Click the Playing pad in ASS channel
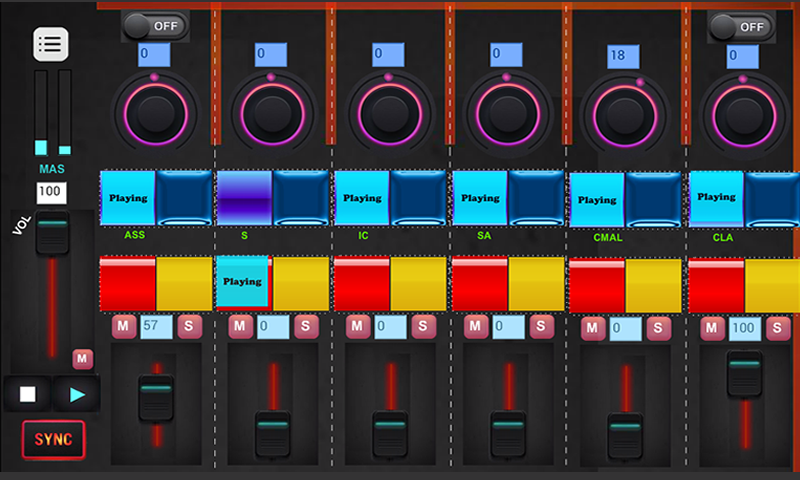 (x=128, y=198)
